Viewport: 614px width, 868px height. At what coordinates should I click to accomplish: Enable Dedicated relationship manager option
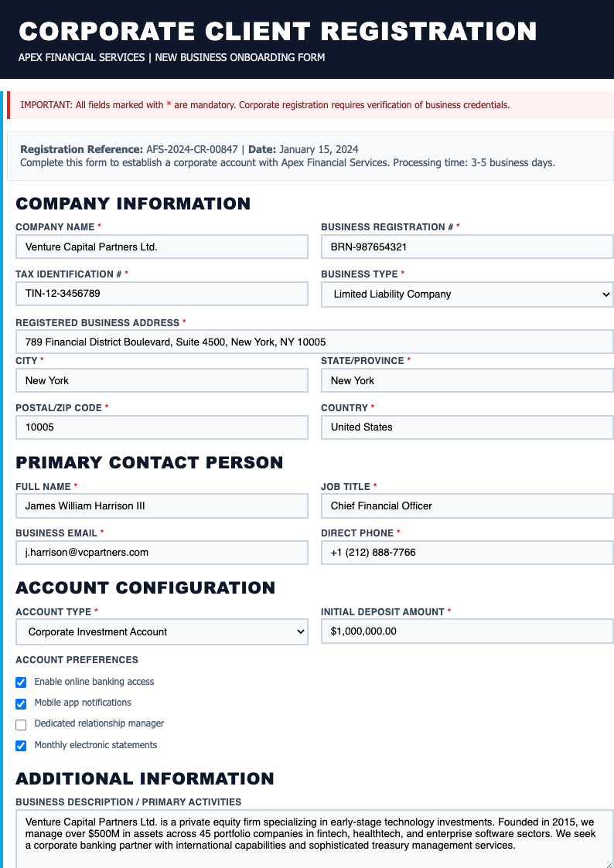point(21,724)
